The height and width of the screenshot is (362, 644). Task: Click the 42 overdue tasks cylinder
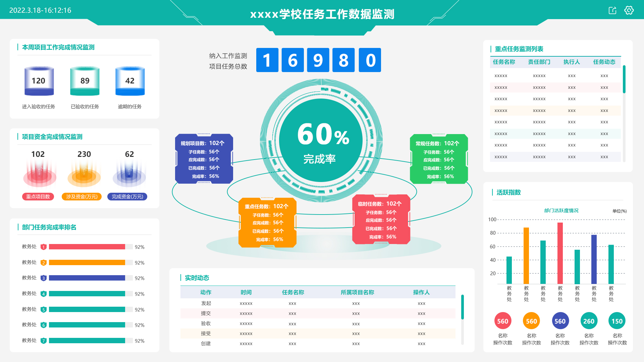tap(130, 81)
